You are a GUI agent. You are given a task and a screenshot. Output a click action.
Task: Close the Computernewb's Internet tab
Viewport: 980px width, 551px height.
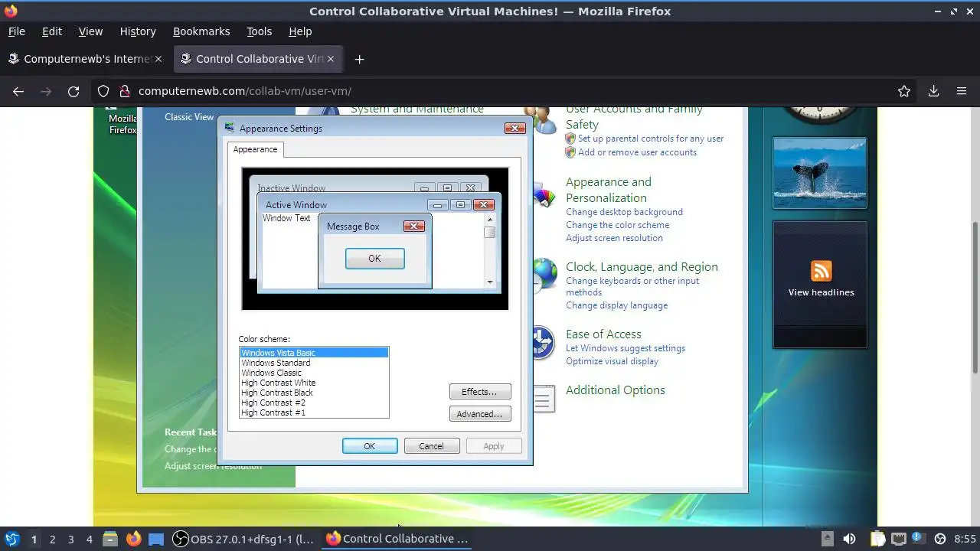[158, 59]
